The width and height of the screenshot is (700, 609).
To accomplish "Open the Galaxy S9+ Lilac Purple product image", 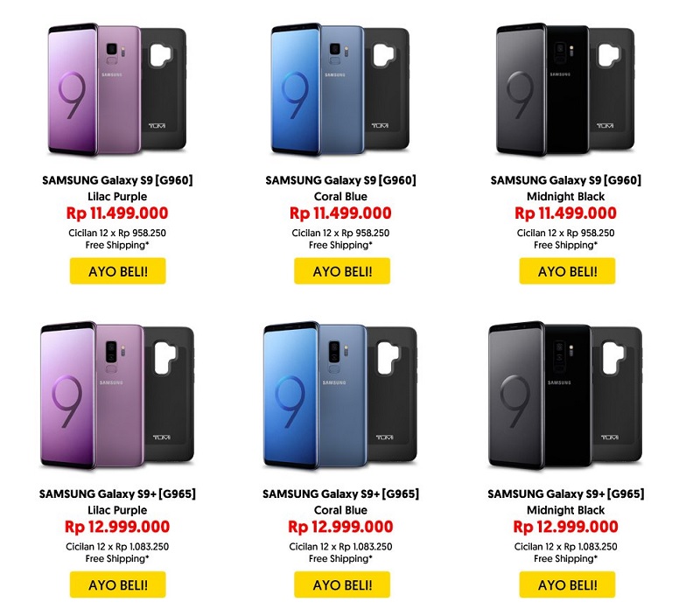I will [x=117, y=395].
